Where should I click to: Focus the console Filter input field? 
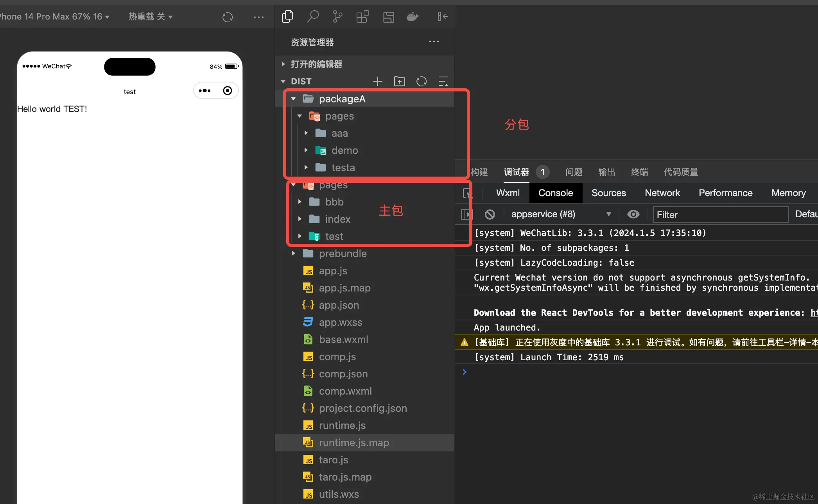720,214
